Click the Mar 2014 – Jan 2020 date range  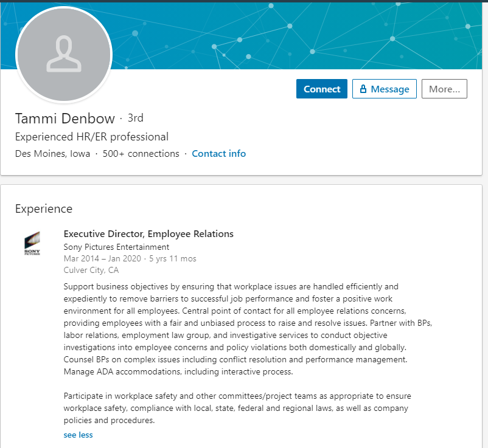[x=102, y=259]
